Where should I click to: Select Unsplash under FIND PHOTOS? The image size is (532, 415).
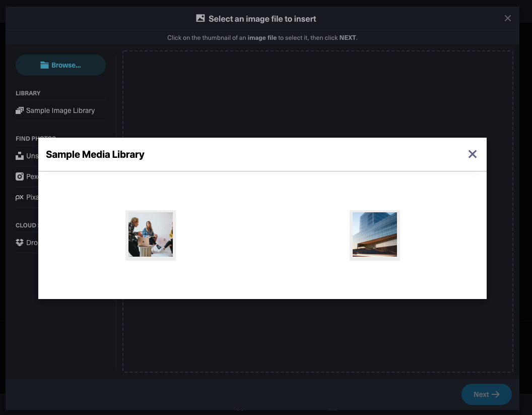[x=30, y=156]
